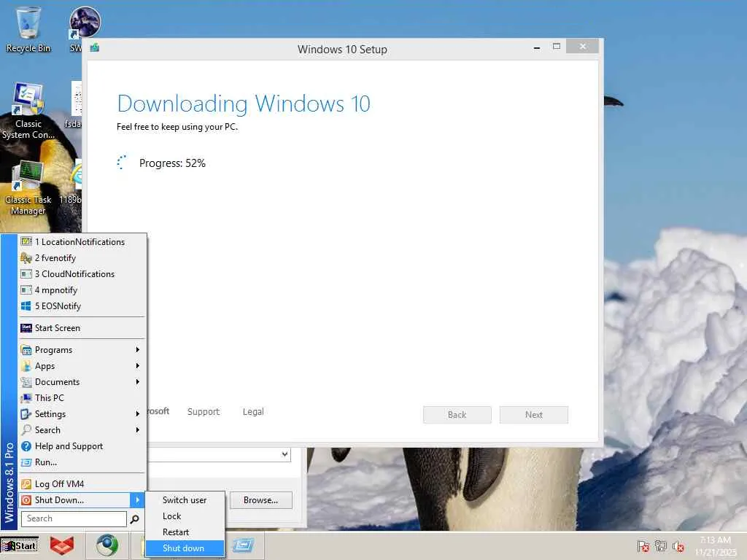747x560 pixels.
Task: Click the Back button in Windows Setup
Action: point(457,415)
